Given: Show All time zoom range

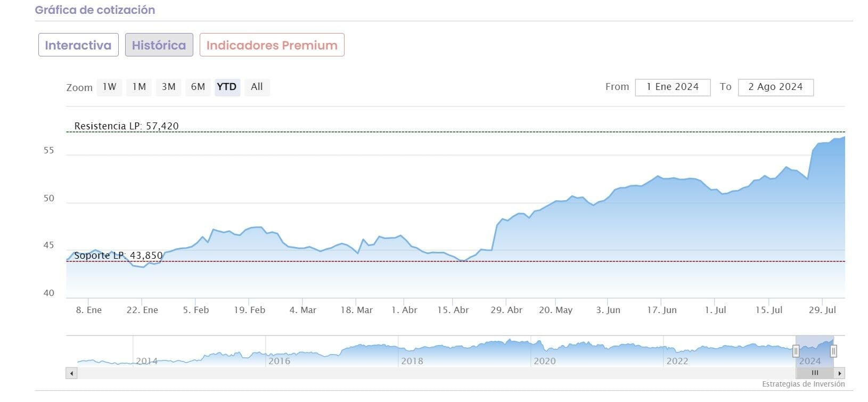Looking at the screenshot, I should (257, 87).
